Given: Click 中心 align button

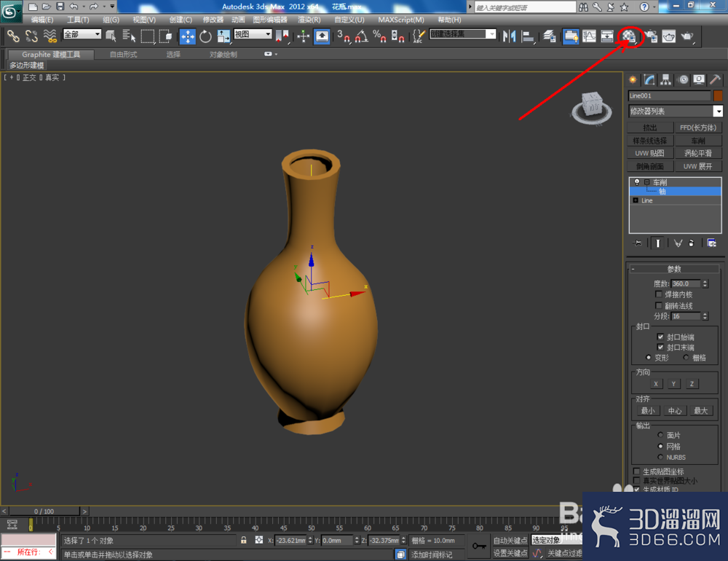Looking at the screenshot, I should coord(675,410).
